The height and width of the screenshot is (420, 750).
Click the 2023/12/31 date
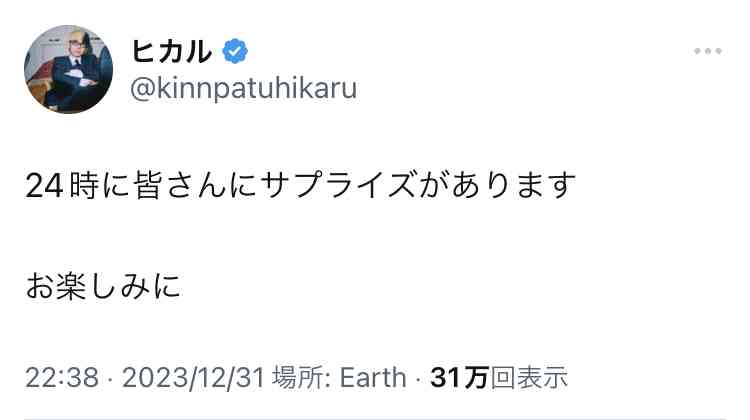pyautogui.click(x=194, y=377)
